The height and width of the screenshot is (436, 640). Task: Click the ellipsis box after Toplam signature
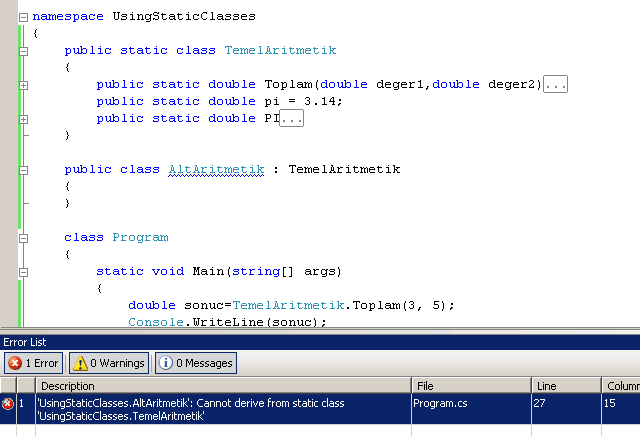[556, 85]
